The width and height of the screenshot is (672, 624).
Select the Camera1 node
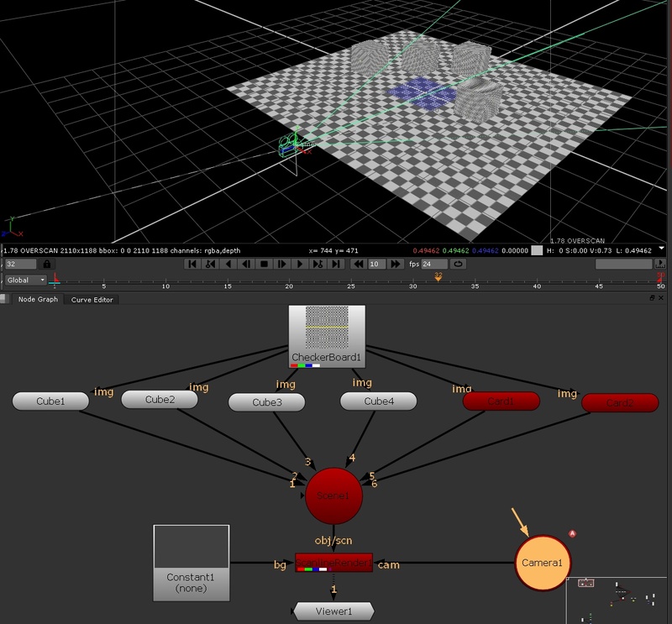542,561
